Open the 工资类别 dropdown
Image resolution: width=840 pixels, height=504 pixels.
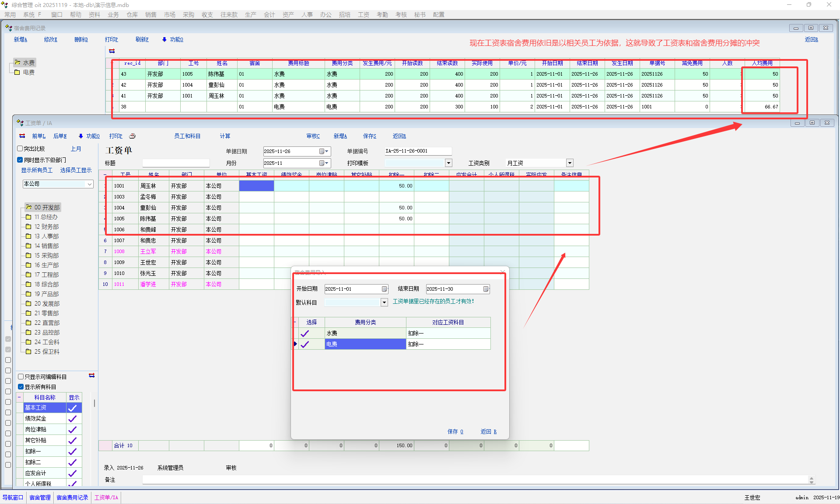tap(570, 163)
